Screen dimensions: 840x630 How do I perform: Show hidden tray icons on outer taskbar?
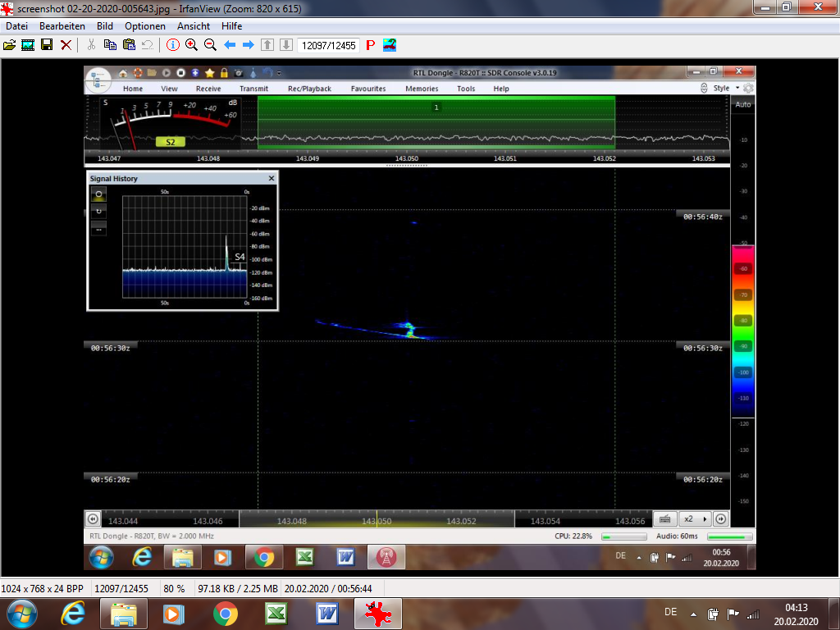coord(694,614)
